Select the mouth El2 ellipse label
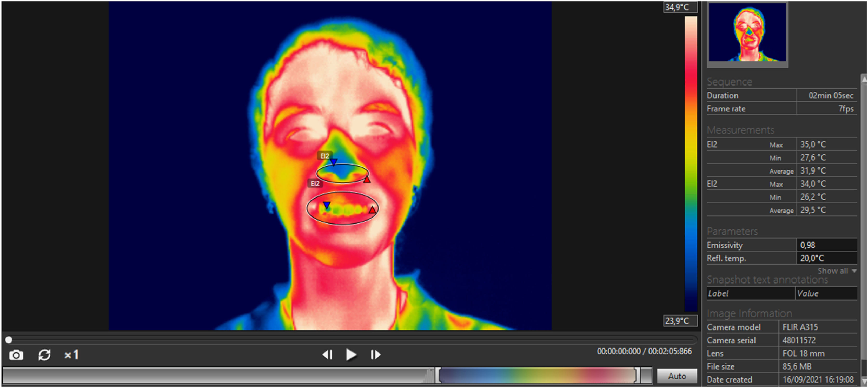Viewport: 868px width, 388px height. 315,183
